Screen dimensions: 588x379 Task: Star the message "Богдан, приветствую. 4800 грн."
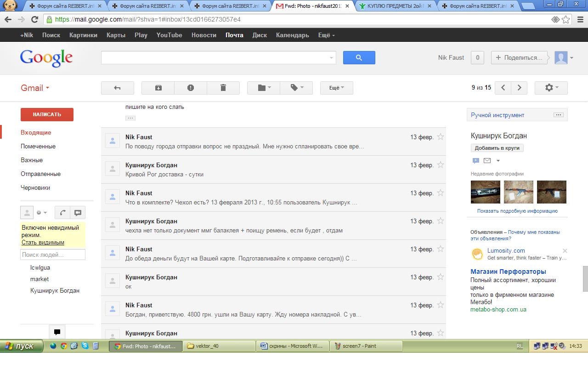(x=441, y=305)
